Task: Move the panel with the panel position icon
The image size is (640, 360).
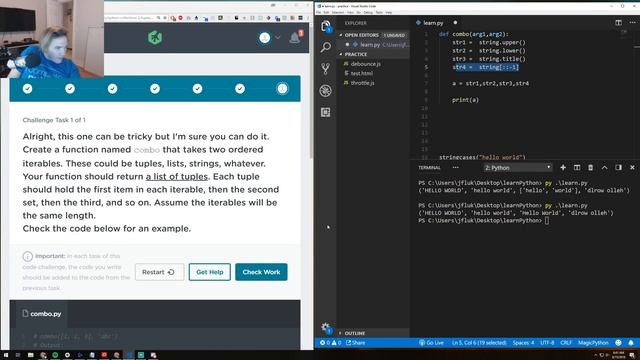Action: coord(618,167)
